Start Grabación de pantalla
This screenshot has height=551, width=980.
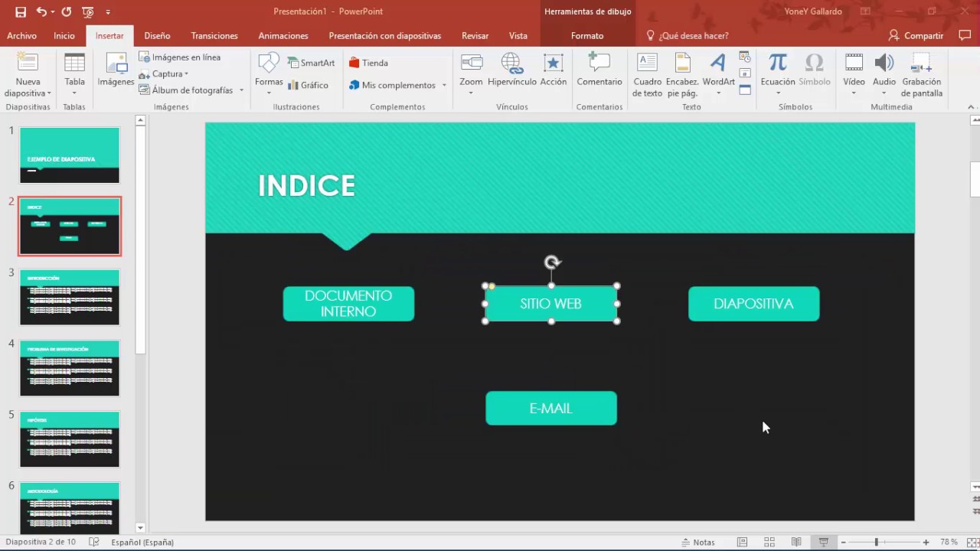[922, 75]
